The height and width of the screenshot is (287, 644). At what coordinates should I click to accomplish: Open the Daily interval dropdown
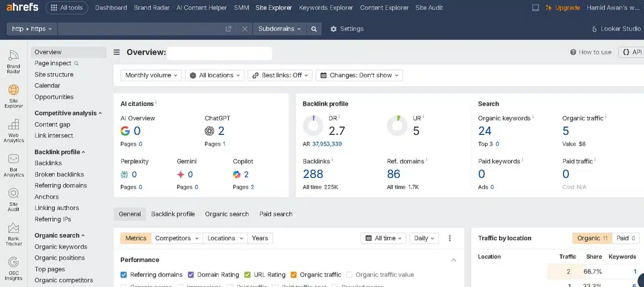point(424,238)
